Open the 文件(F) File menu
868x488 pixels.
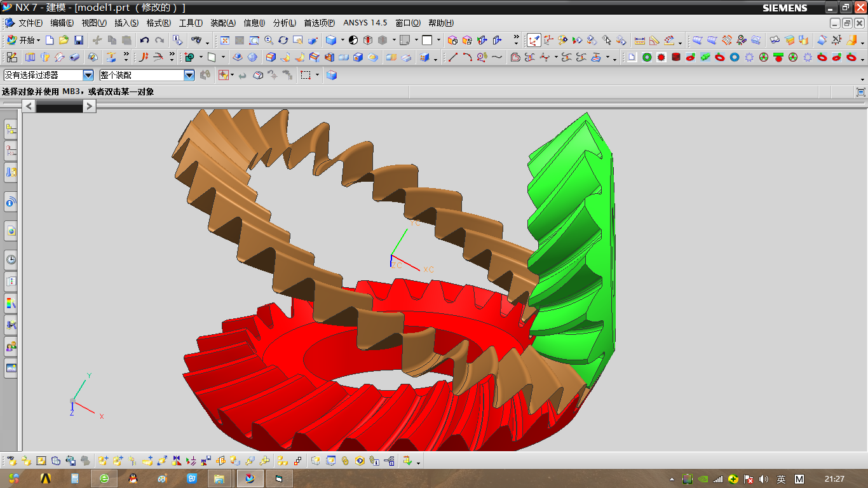(x=31, y=23)
